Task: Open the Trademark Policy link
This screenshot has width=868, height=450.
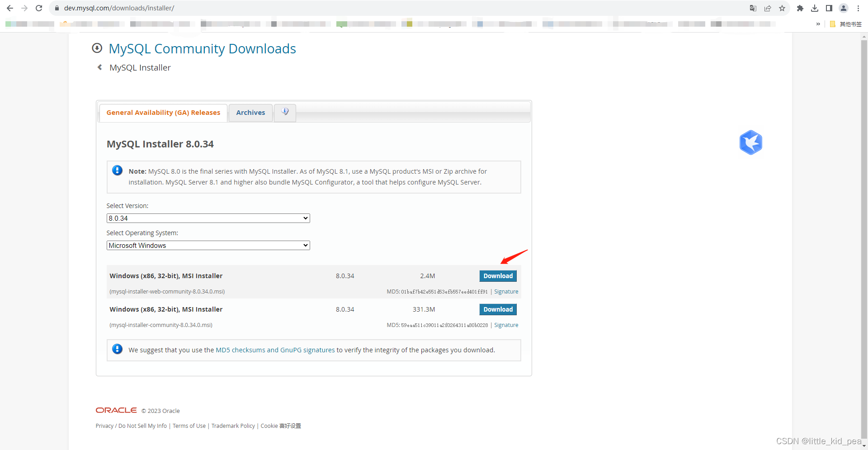Action: [x=233, y=426]
